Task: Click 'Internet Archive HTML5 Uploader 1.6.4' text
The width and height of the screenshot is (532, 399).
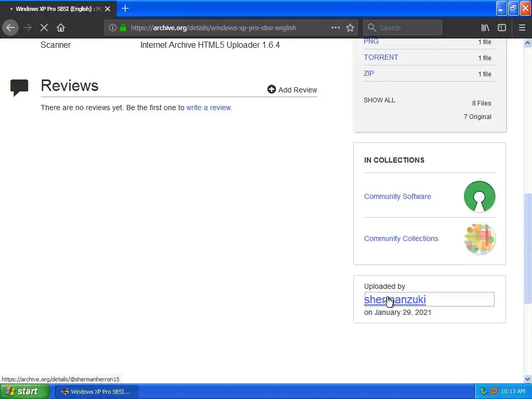Action: point(210,45)
